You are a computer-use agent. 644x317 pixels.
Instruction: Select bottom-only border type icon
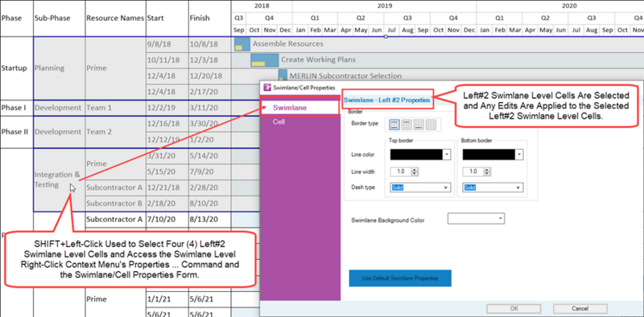tap(418, 125)
